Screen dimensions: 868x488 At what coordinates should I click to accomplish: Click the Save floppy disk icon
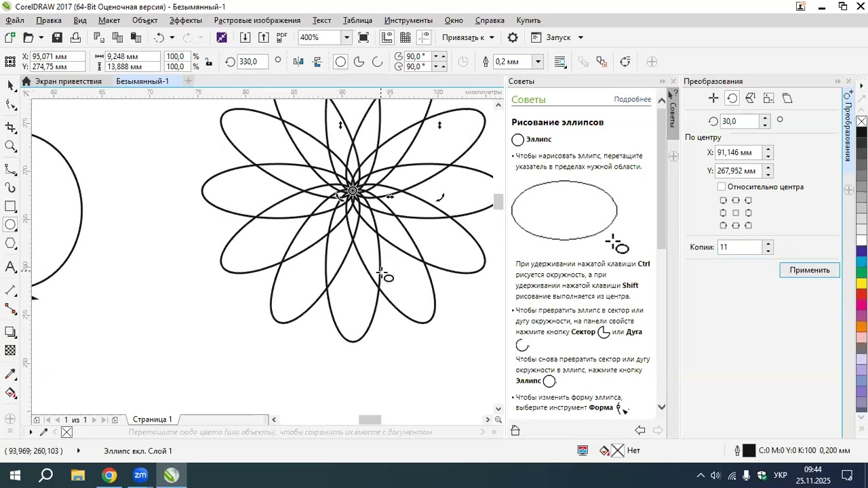tap(57, 37)
